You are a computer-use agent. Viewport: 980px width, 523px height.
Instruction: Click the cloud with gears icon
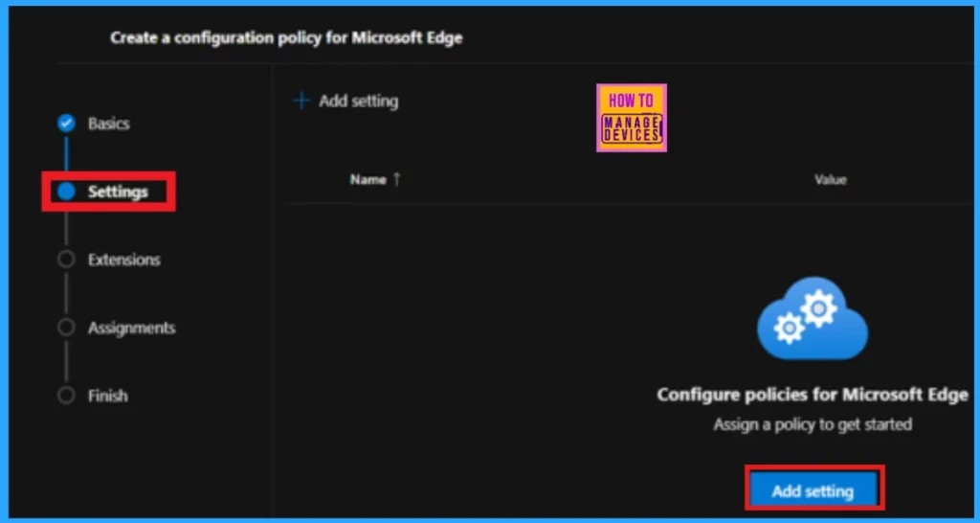(x=813, y=318)
